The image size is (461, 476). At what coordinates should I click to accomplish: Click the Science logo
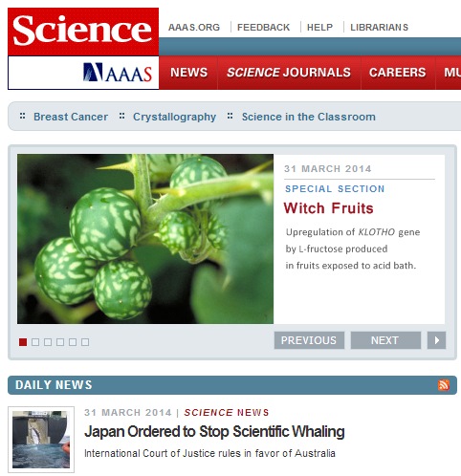tap(83, 32)
